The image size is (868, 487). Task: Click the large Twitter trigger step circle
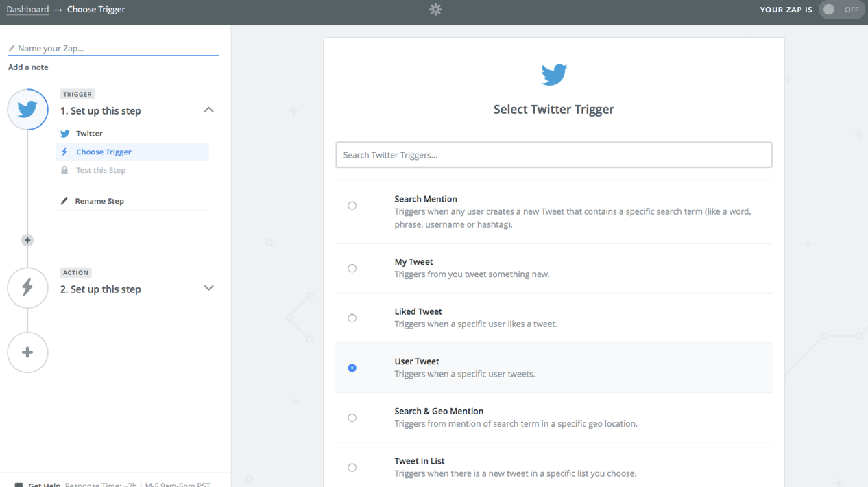pyautogui.click(x=27, y=109)
